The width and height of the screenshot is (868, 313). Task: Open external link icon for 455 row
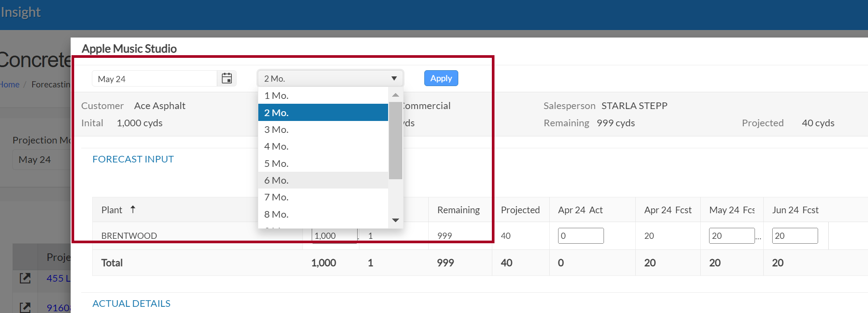point(25,278)
